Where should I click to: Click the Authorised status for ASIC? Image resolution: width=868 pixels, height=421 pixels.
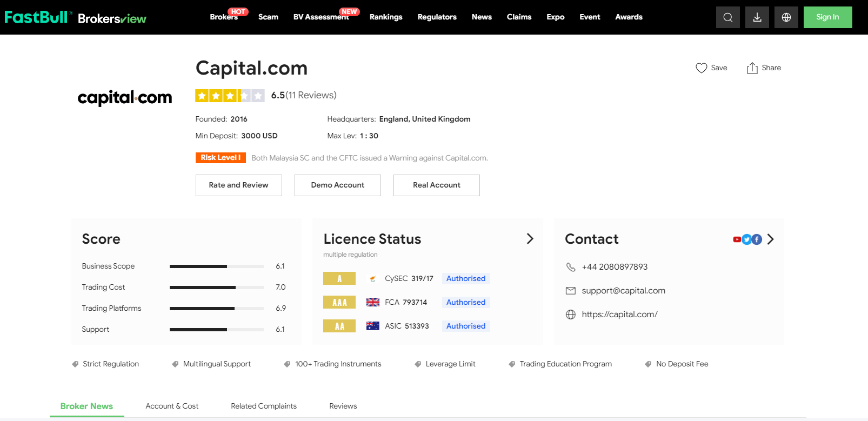(x=466, y=326)
